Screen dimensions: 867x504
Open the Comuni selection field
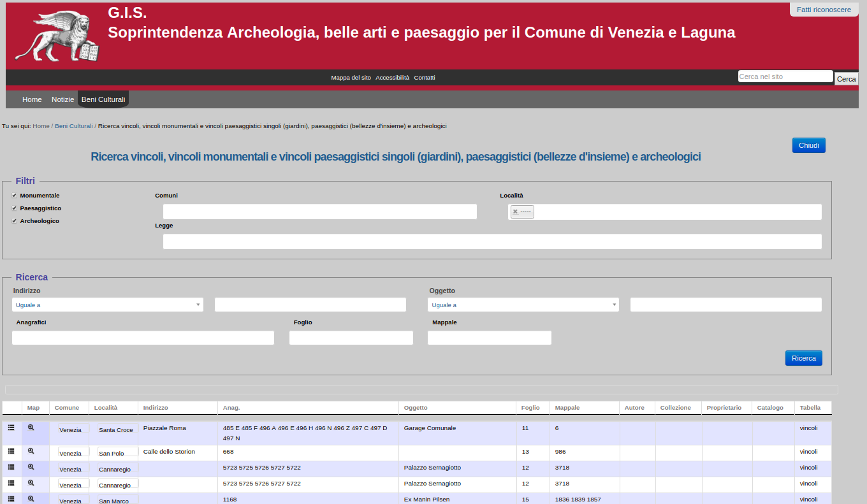319,212
